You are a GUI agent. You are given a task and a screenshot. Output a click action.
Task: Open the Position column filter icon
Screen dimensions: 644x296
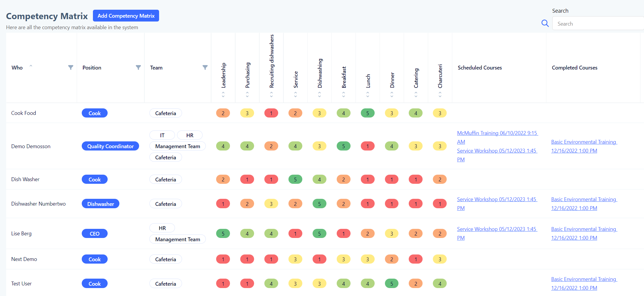[x=138, y=67]
